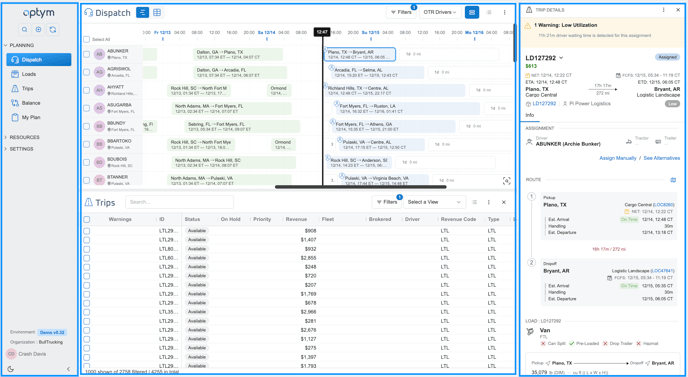Select the Dalton, GA → Arcadia, FL trip bar

240,72
